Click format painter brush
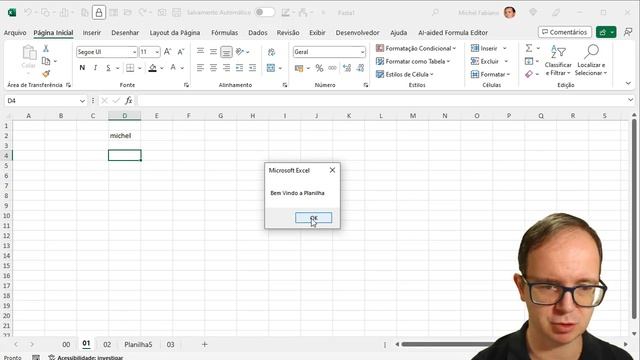 (46, 74)
